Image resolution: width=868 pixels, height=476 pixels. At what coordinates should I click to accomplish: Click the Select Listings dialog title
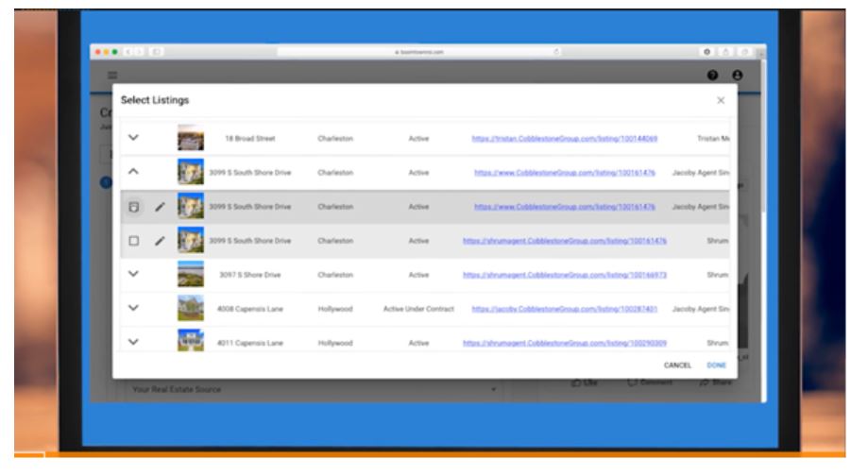pos(155,100)
